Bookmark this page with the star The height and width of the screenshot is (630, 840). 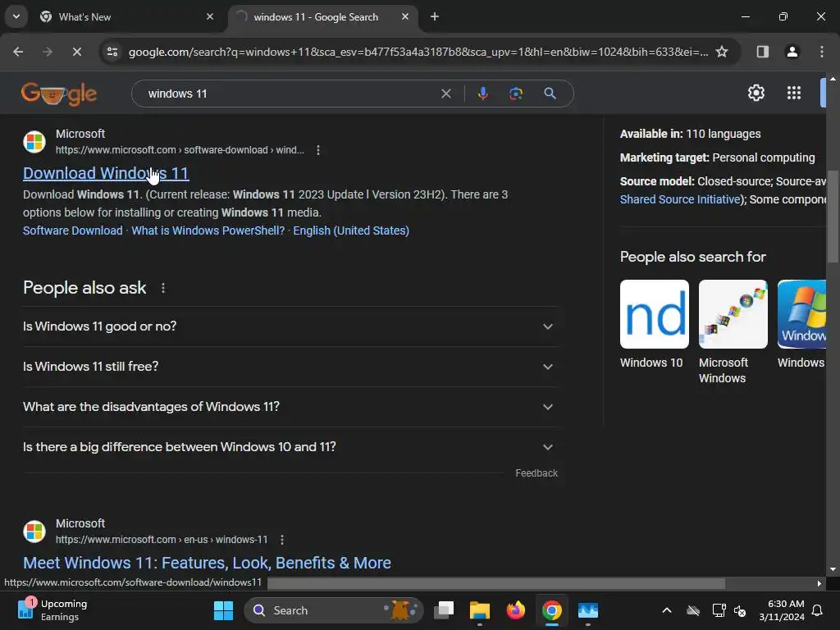[722, 52]
